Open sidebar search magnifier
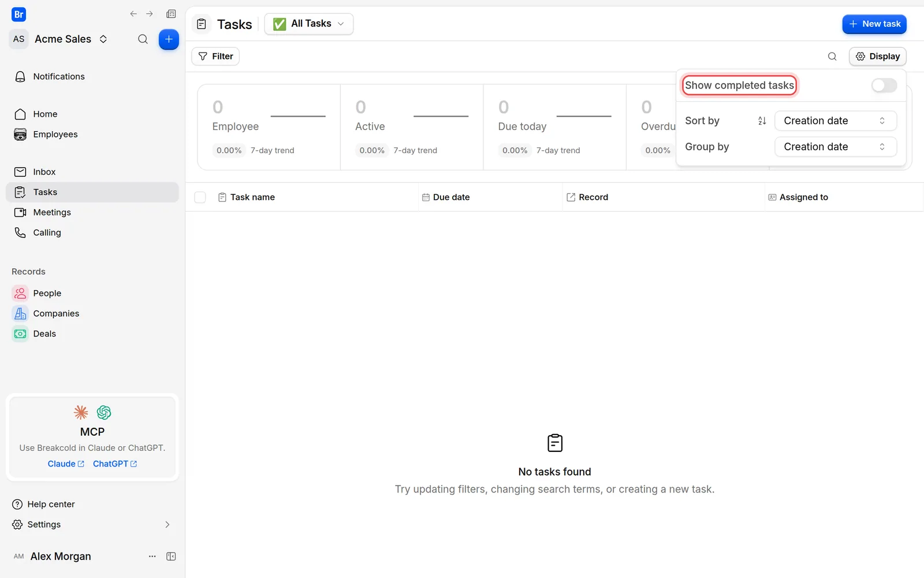This screenshot has width=924, height=578. [143, 39]
